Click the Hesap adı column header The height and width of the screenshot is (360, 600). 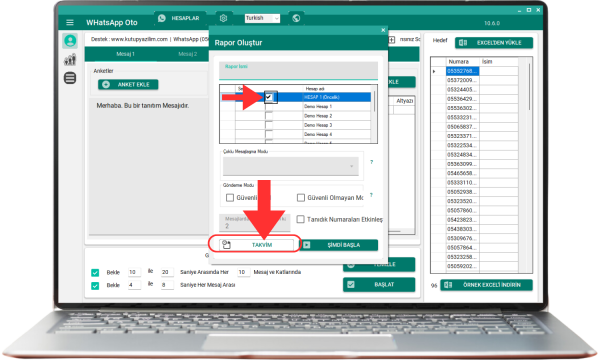tap(337, 88)
